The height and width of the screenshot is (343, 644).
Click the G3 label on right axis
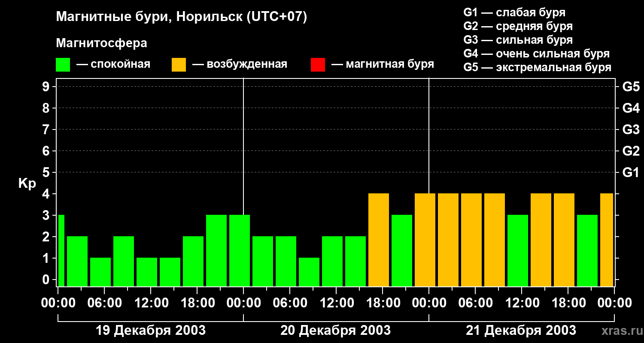pos(631,129)
